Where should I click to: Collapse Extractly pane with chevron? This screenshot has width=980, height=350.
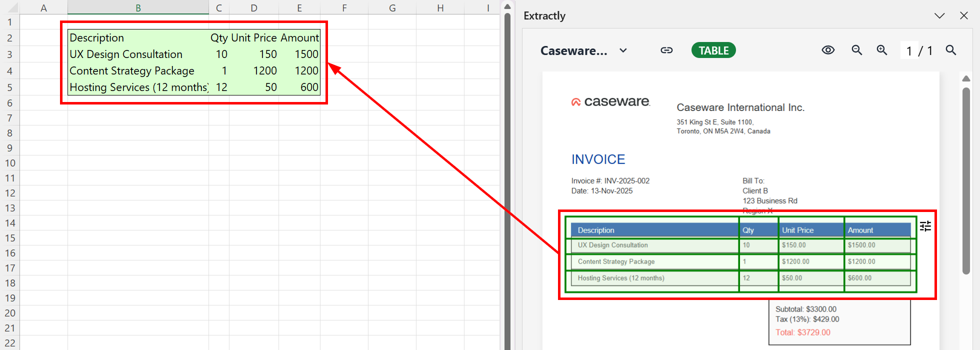tap(939, 16)
